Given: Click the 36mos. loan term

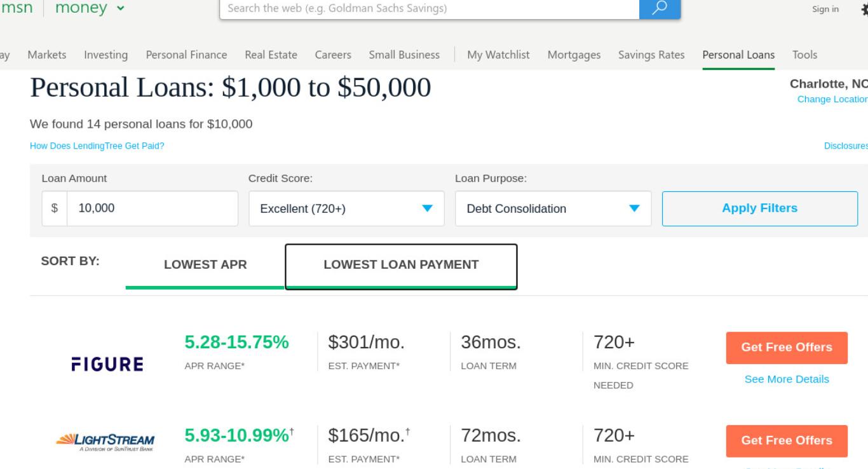Looking at the screenshot, I should 491,343.
